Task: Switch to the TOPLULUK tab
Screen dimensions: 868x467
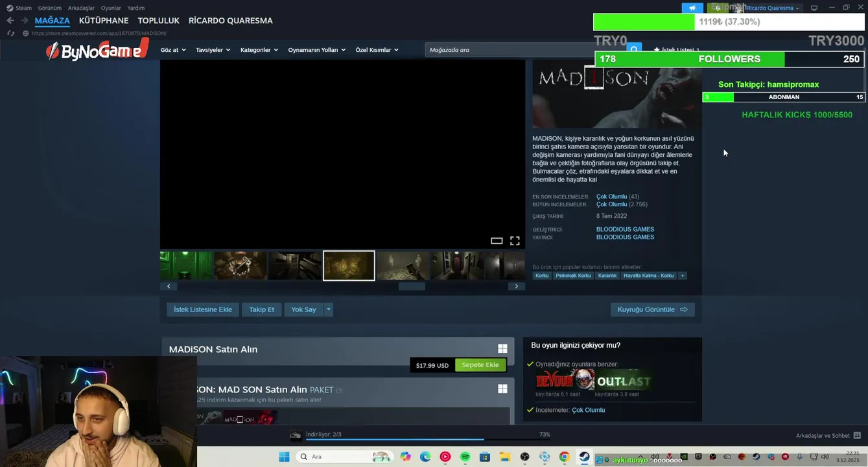Action: [x=159, y=21]
